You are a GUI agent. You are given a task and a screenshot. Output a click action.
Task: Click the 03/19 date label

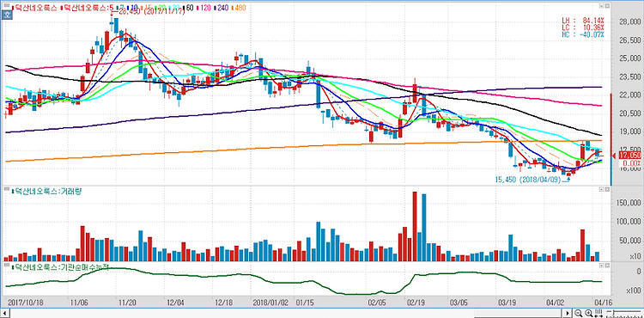coord(507,302)
